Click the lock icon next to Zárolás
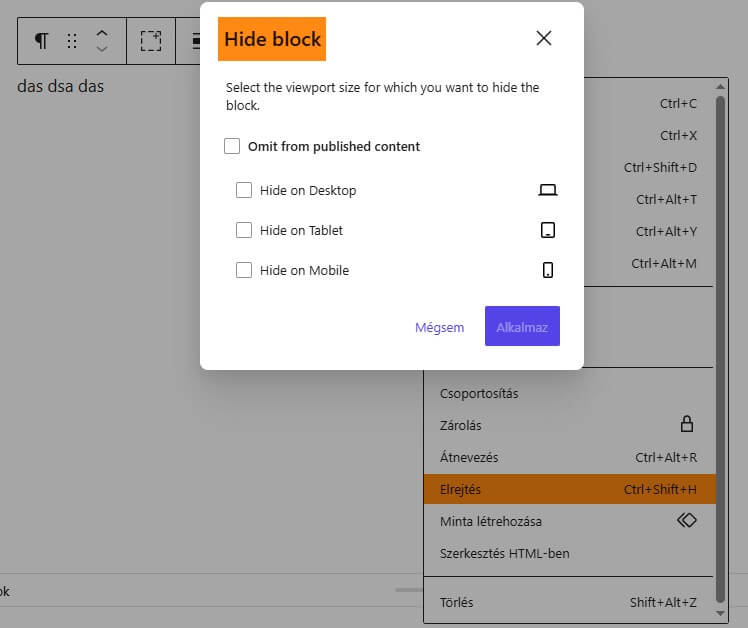Viewport: 748px width, 628px height. (x=686, y=424)
